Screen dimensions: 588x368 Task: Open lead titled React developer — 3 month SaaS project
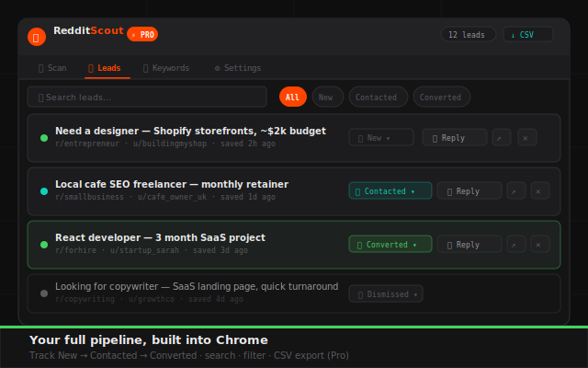[160, 237]
